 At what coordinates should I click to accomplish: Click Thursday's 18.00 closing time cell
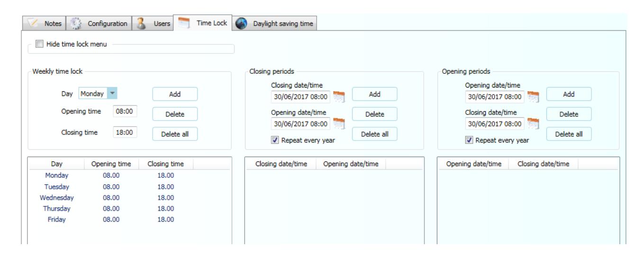tap(166, 208)
